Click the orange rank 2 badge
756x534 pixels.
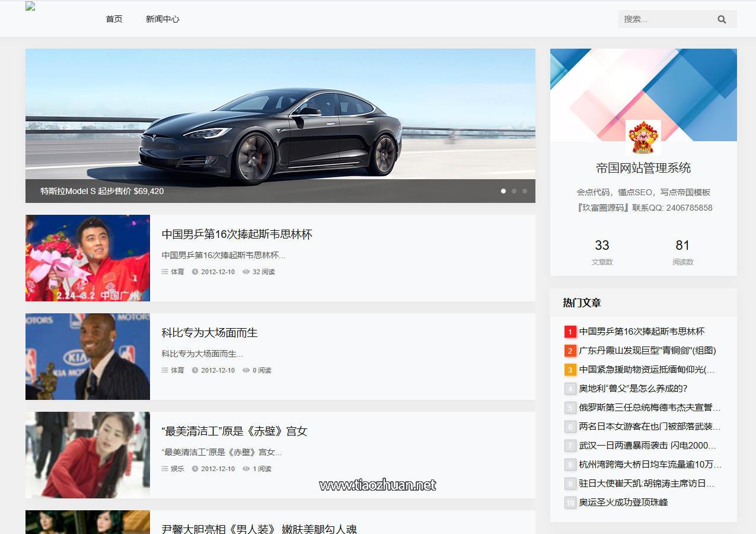tap(570, 351)
